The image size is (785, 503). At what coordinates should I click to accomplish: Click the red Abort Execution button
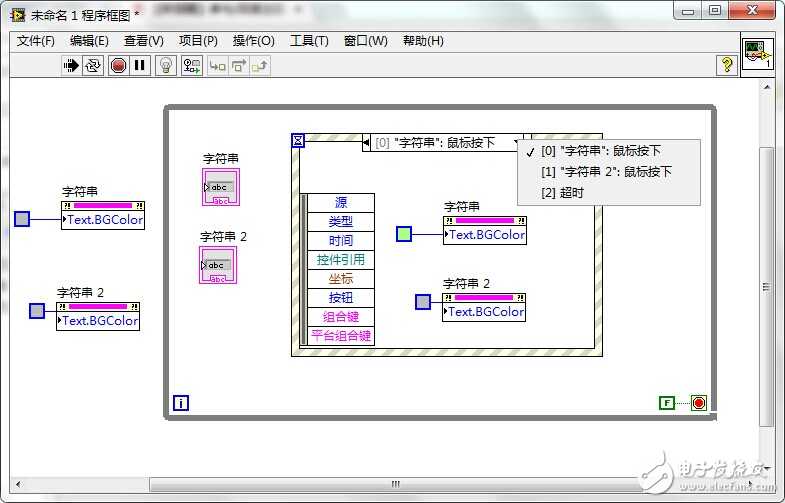click(x=118, y=66)
